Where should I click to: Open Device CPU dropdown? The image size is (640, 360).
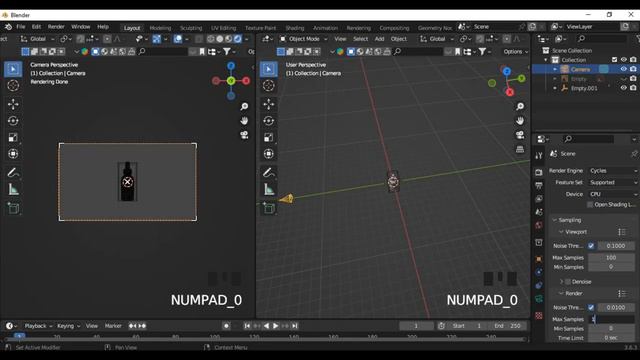(613, 194)
